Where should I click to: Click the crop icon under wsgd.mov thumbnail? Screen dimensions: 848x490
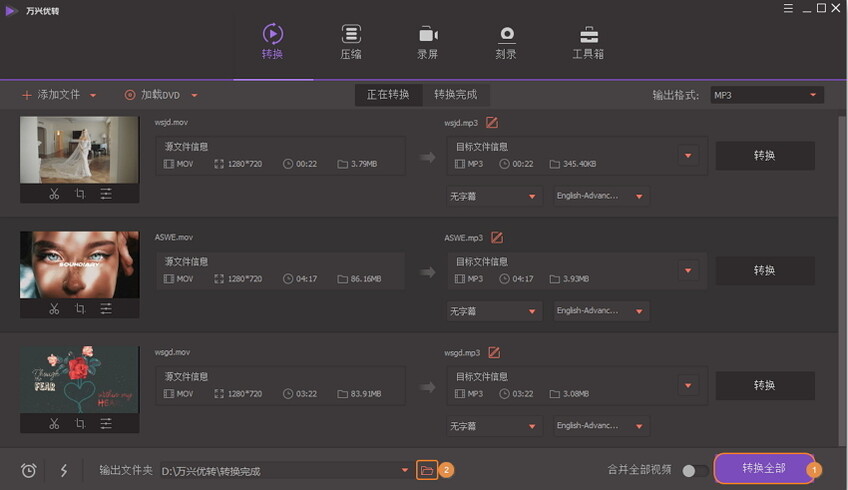coord(80,423)
